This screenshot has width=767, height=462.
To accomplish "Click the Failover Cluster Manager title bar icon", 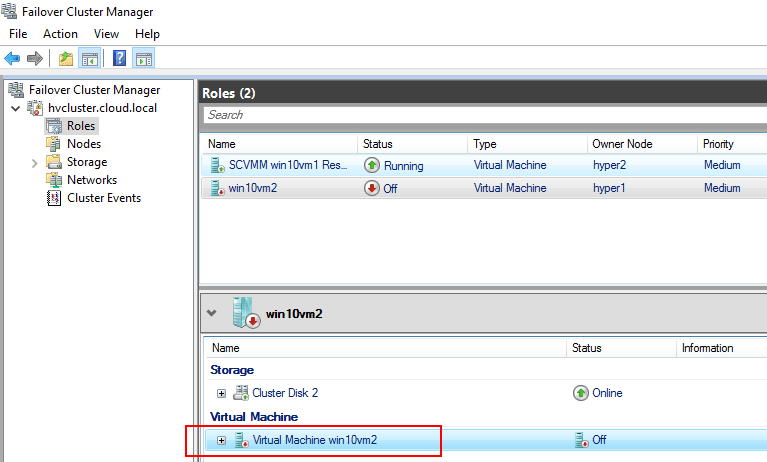I will click(x=9, y=10).
